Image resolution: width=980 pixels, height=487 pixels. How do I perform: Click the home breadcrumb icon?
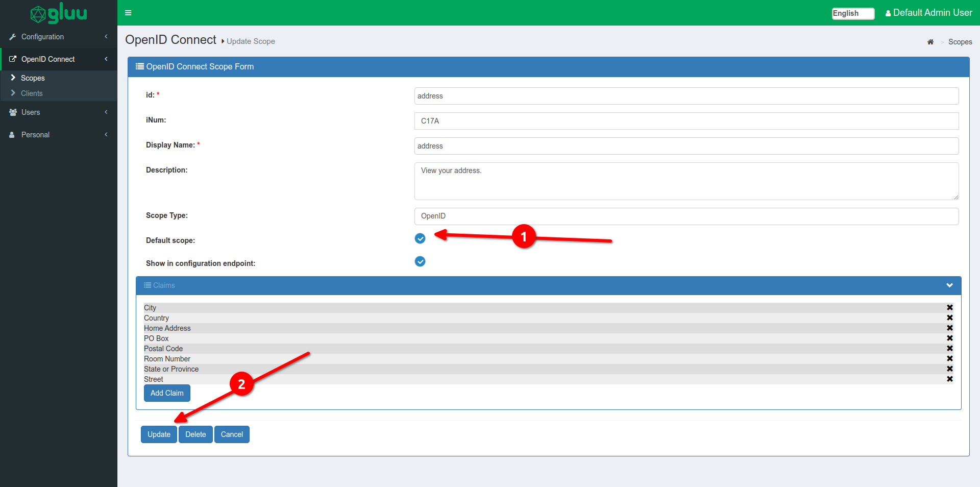(930, 42)
